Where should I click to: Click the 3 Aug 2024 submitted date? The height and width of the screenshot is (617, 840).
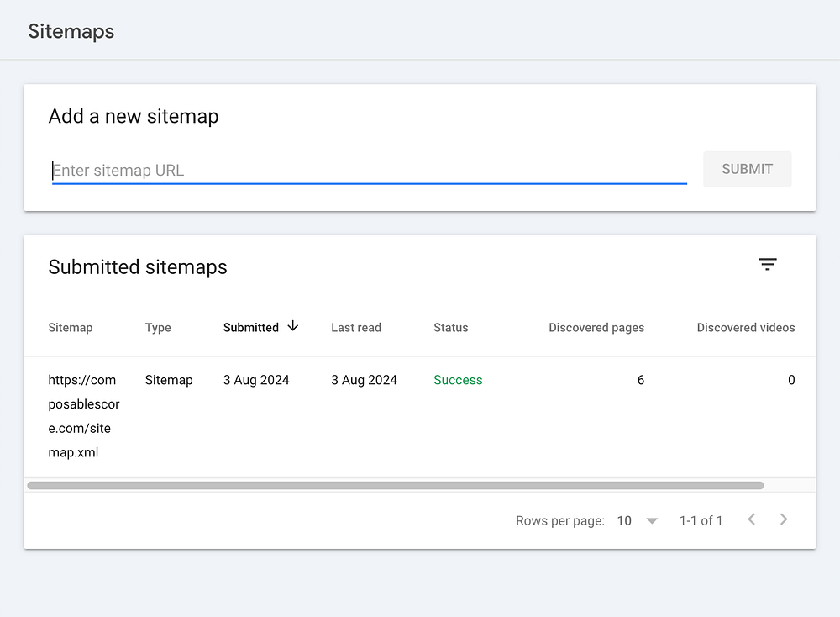point(256,380)
